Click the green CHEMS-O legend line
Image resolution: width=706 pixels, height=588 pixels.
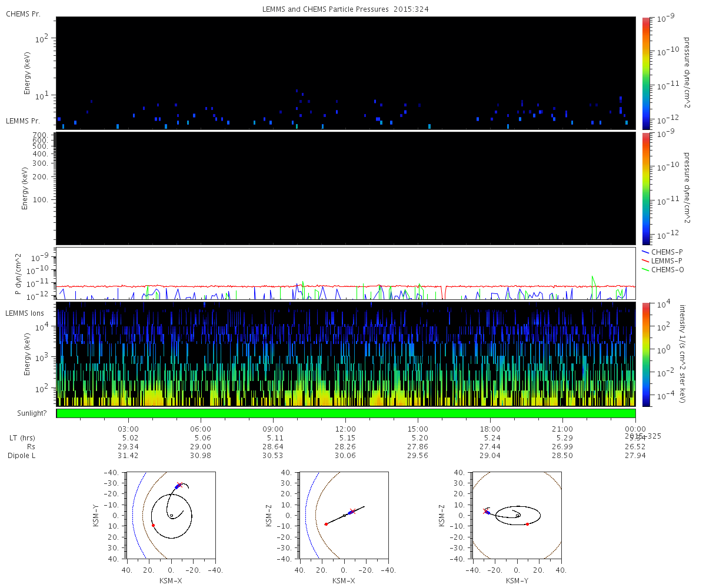pos(646,269)
